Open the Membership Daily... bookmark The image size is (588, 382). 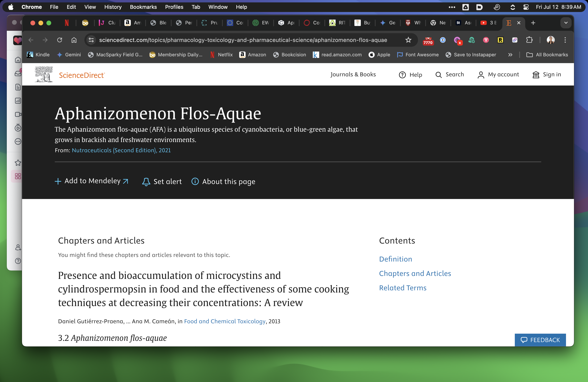point(176,55)
